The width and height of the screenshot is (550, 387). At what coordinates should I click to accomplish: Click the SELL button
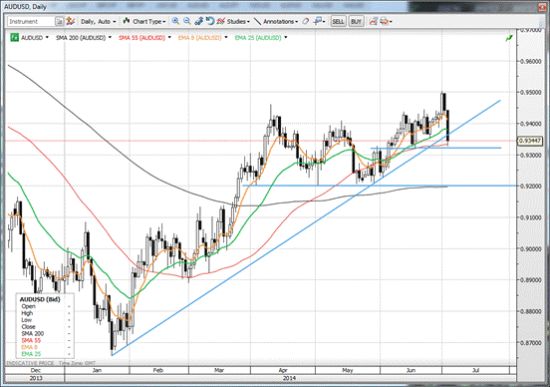(338, 21)
